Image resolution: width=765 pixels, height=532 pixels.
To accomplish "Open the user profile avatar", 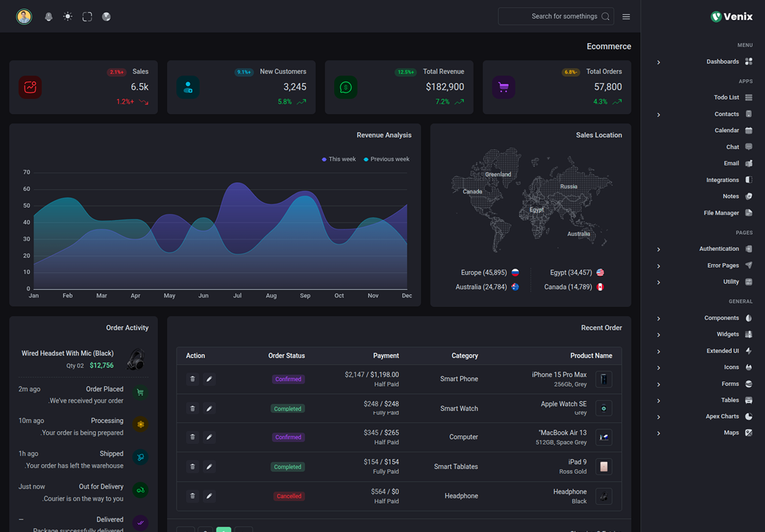I will coord(24,17).
